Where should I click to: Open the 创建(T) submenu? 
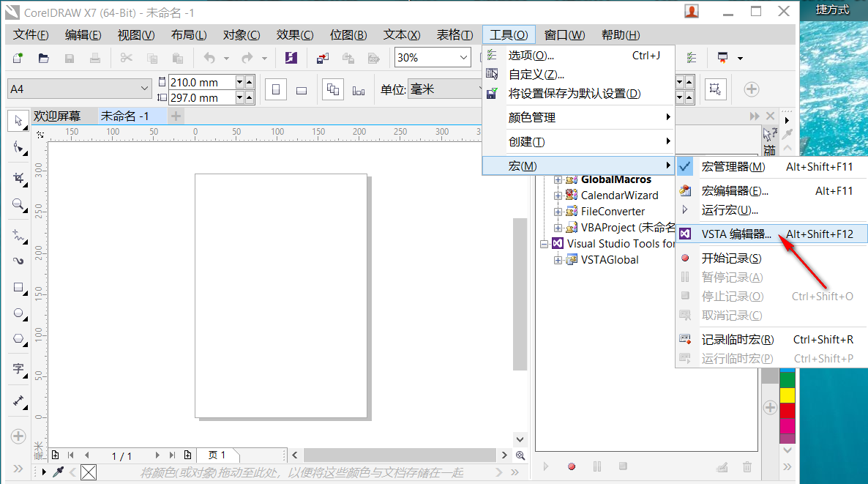(x=578, y=142)
